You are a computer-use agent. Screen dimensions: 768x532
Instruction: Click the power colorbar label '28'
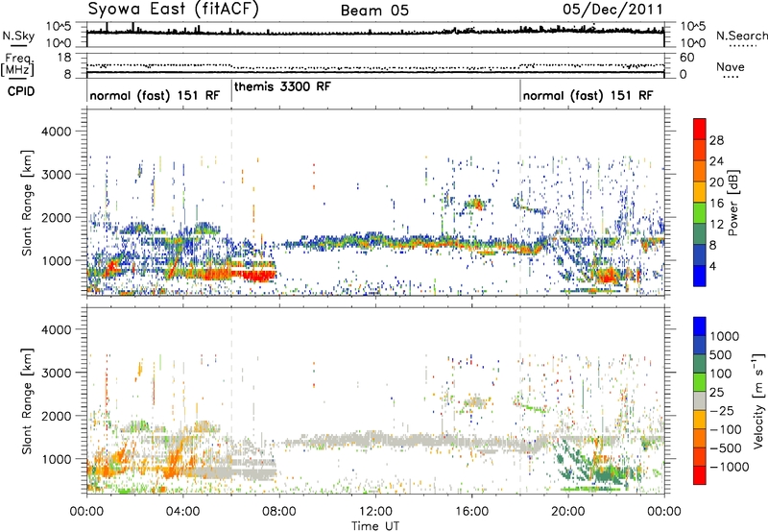coord(716,140)
